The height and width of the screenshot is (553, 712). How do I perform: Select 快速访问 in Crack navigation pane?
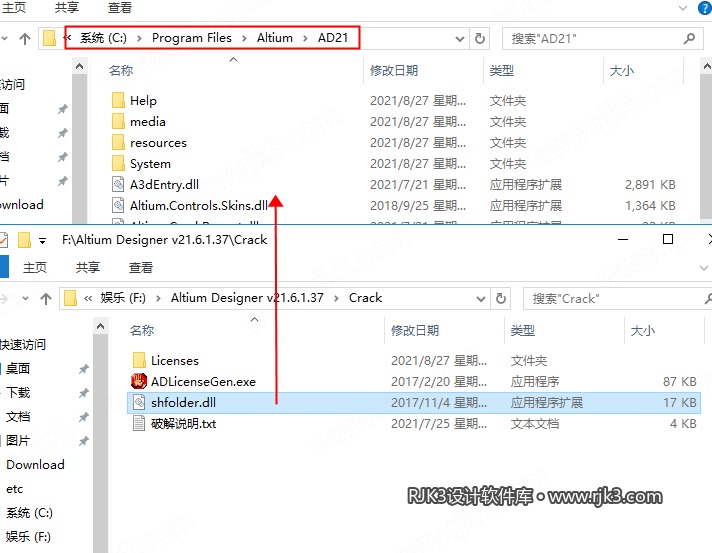[23, 344]
